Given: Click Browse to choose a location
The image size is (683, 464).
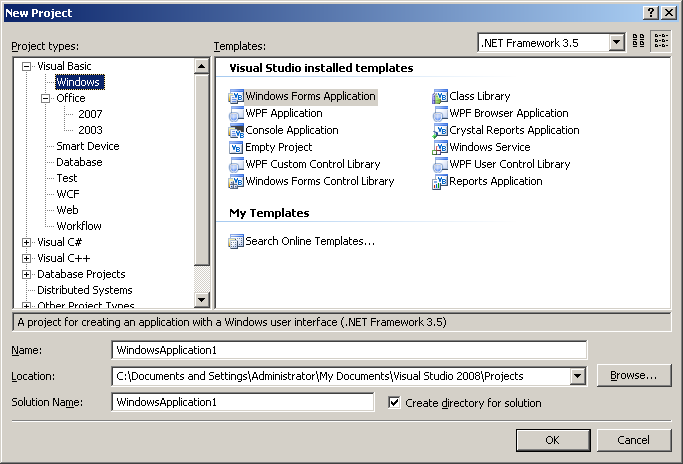Looking at the screenshot, I should tap(633, 375).
